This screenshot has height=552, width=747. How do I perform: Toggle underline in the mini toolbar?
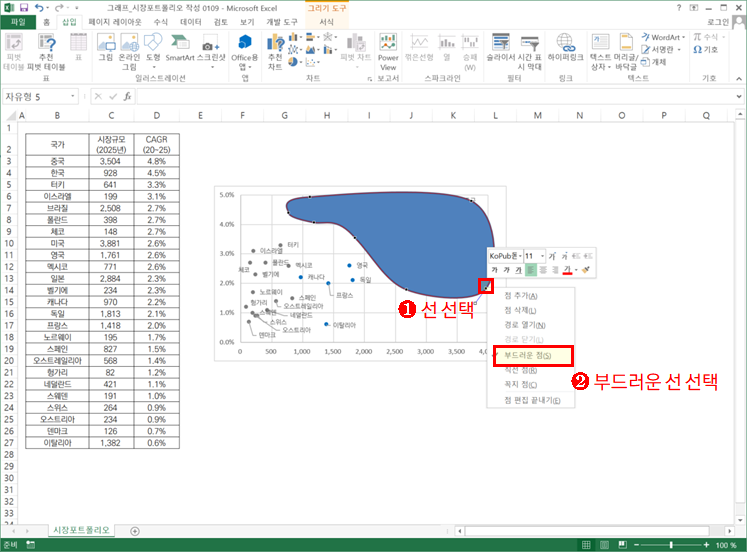(518, 270)
